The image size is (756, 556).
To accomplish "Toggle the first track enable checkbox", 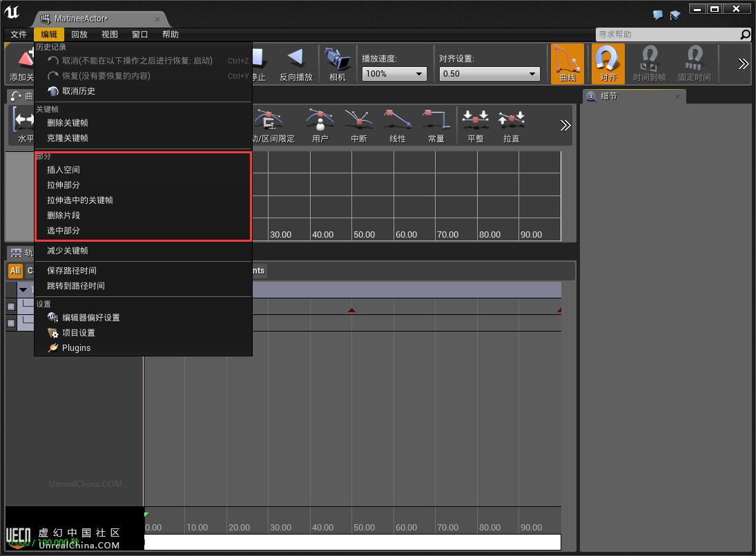I will [x=11, y=306].
